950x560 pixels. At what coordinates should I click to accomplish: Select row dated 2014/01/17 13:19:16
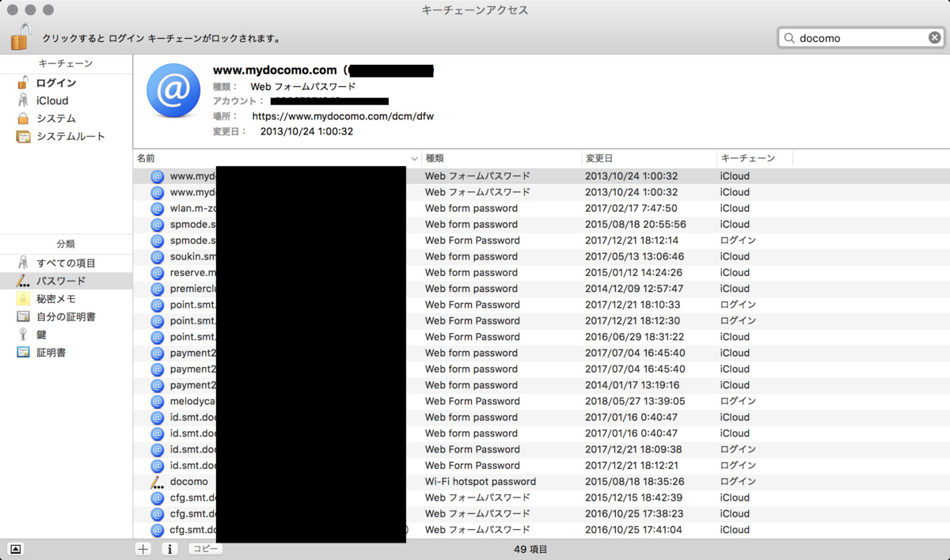541,385
